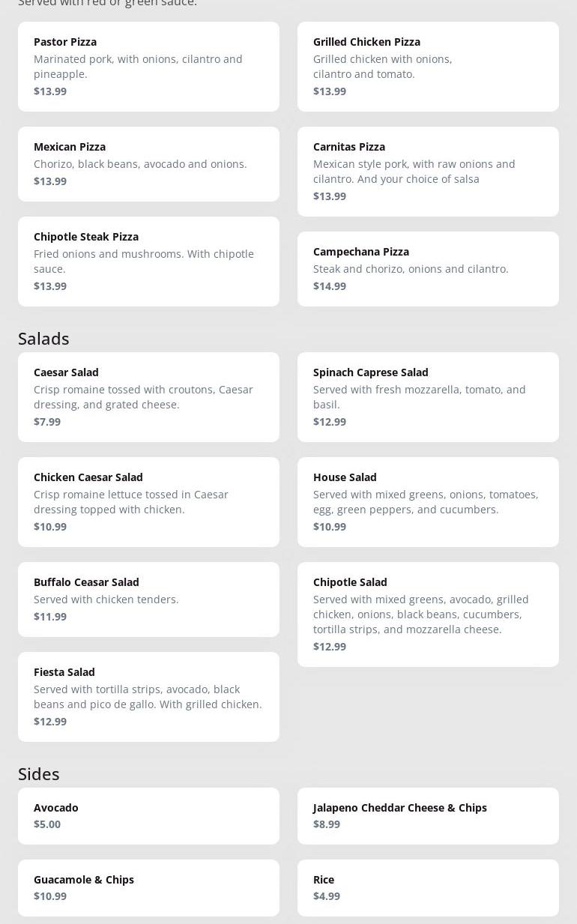Choose the Guacamole & Chips side
The image size is (577, 924).
[148, 888]
